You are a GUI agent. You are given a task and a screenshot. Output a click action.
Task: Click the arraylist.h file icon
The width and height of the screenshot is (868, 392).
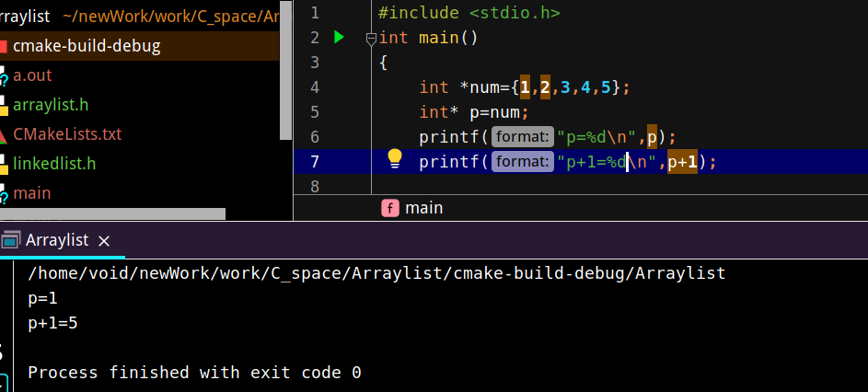[x=4, y=105]
